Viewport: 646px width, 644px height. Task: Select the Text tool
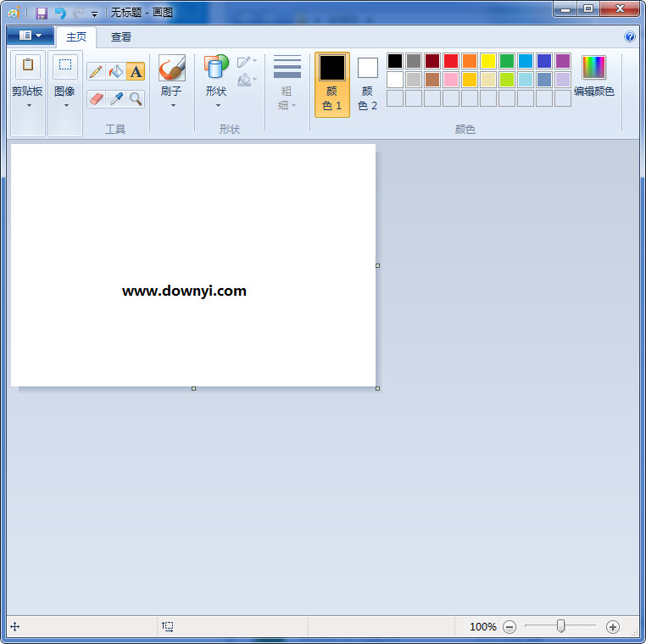click(x=136, y=72)
